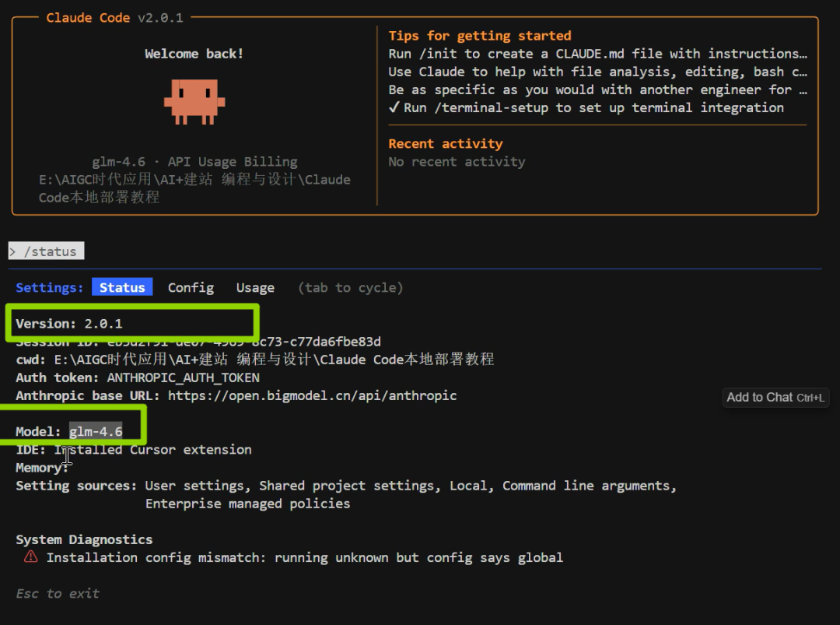Click the red warning triangle icon
The height and width of the screenshot is (625, 840).
pyautogui.click(x=31, y=557)
